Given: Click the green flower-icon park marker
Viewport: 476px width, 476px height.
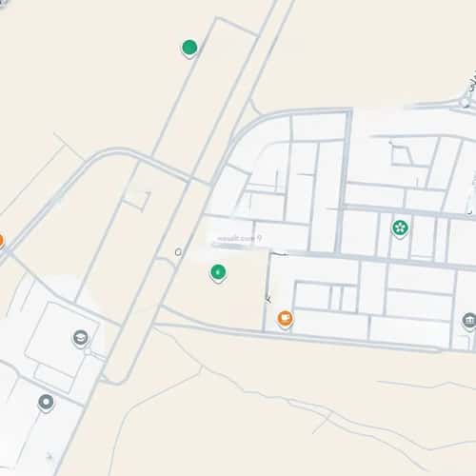Looking at the screenshot, I should [400, 228].
